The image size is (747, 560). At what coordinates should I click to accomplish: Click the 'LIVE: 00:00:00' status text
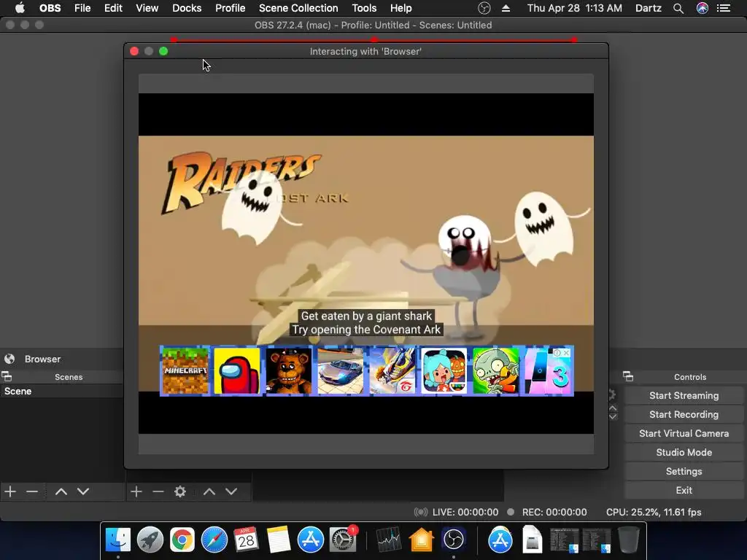point(465,512)
